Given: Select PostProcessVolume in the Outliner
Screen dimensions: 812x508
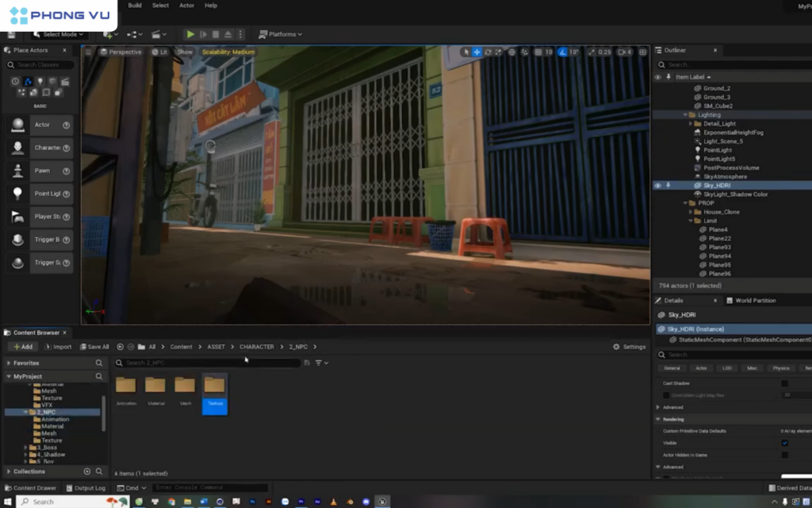Looking at the screenshot, I should point(730,168).
